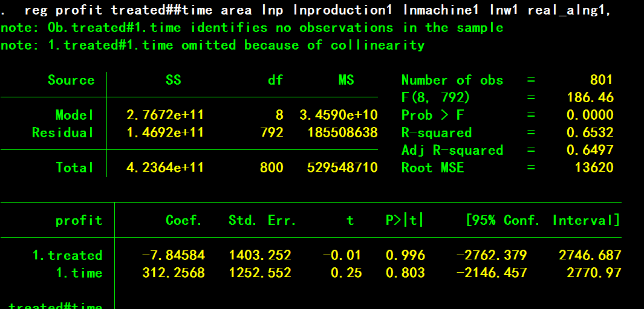Image resolution: width=644 pixels, height=309 pixels.
Task: Click the 'Number of obs' label
Action: 452,80
